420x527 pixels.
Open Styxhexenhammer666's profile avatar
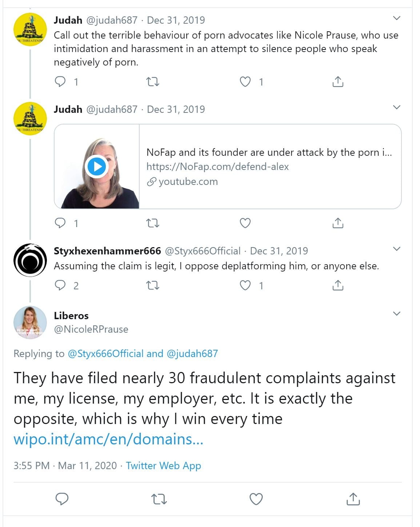[x=30, y=260]
